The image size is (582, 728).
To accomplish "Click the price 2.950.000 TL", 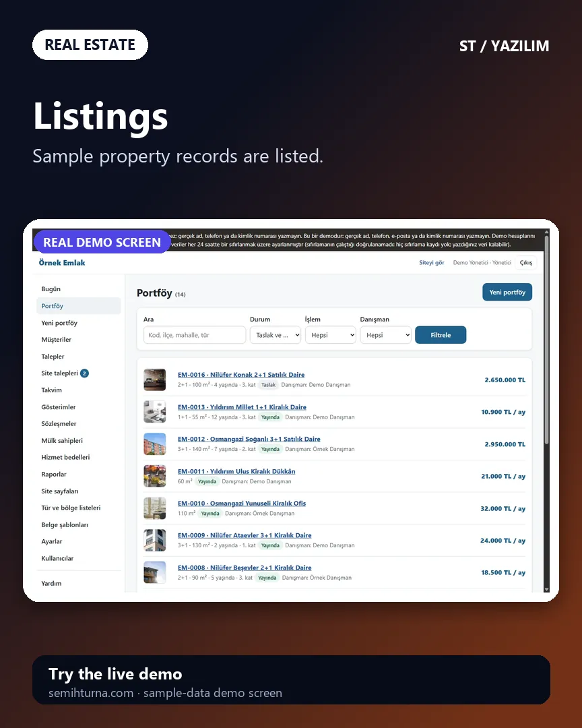I will pyautogui.click(x=505, y=444).
